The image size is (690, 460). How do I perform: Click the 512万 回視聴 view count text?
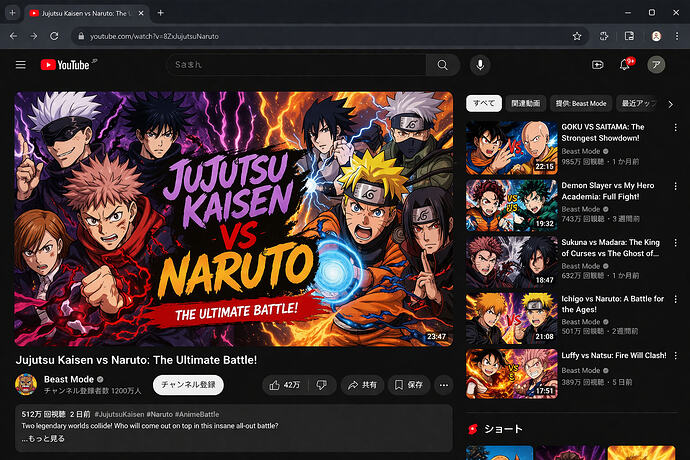point(44,414)
